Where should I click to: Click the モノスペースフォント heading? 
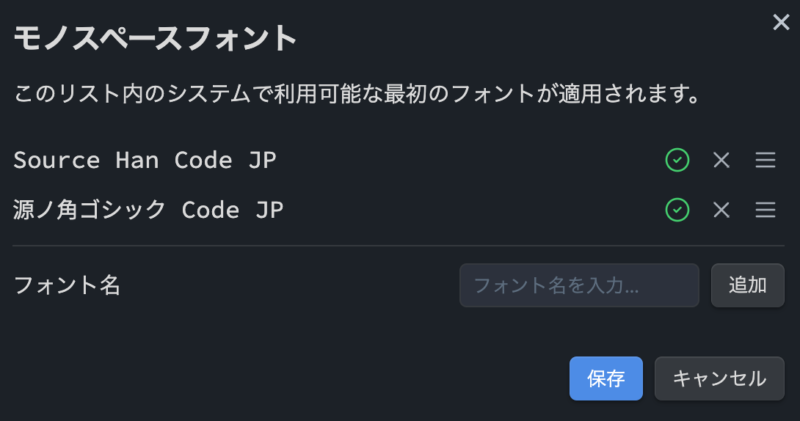pos(155,38)
